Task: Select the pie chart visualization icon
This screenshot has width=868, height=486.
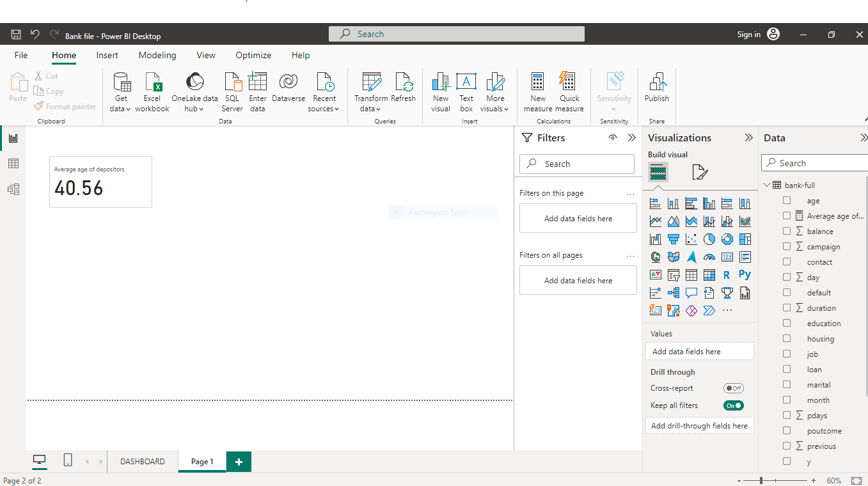Action: point(709,239)
